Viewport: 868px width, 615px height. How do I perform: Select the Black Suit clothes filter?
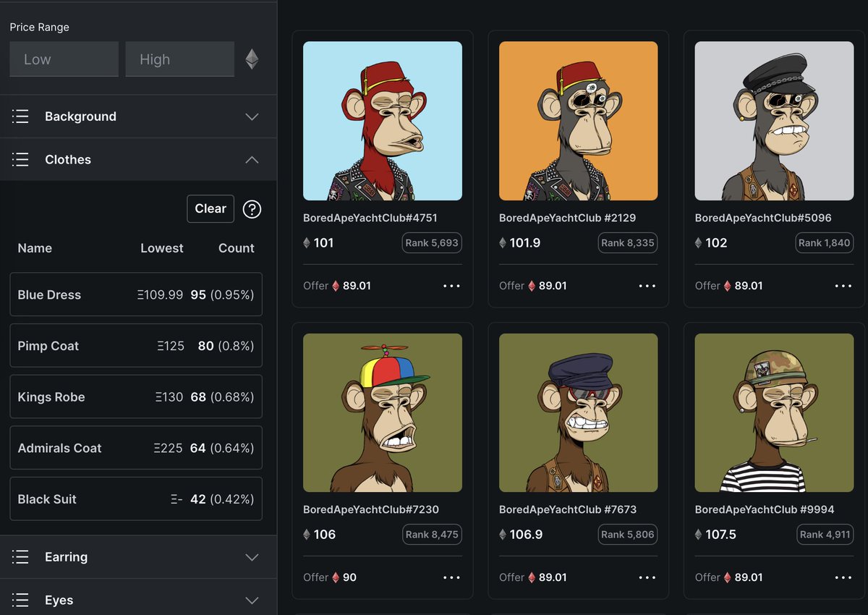(136, 499)
